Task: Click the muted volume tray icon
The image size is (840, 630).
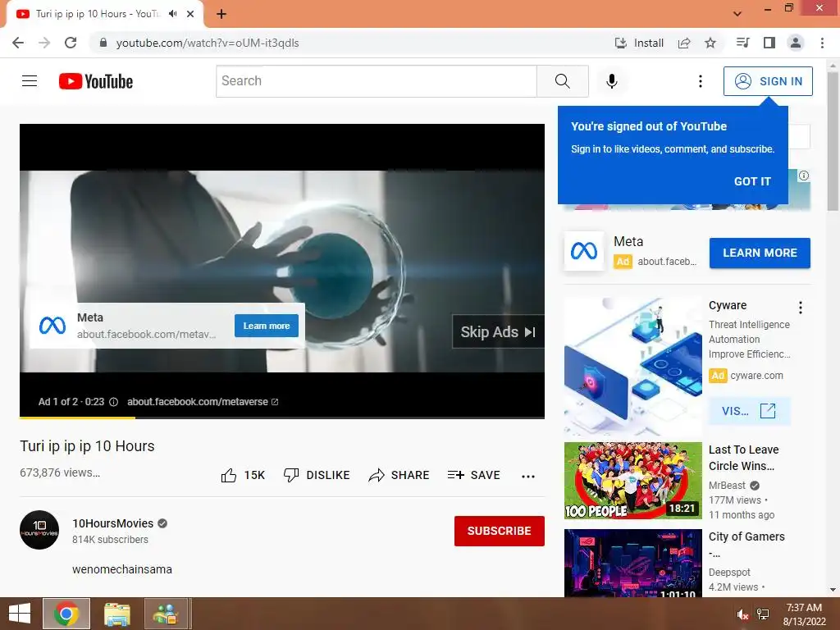Action: tap(742, 614)
